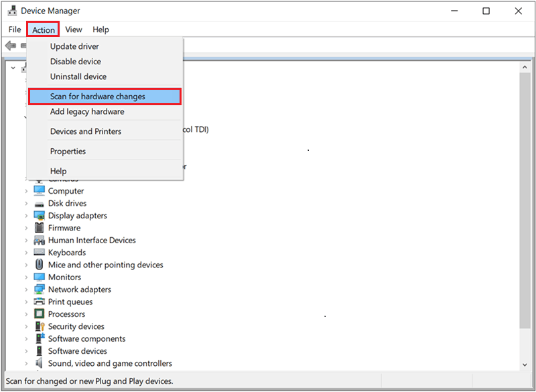The width and height of the screenshot is (536, 392).
Task: Expand the Software components node
Action: [27, 338]
